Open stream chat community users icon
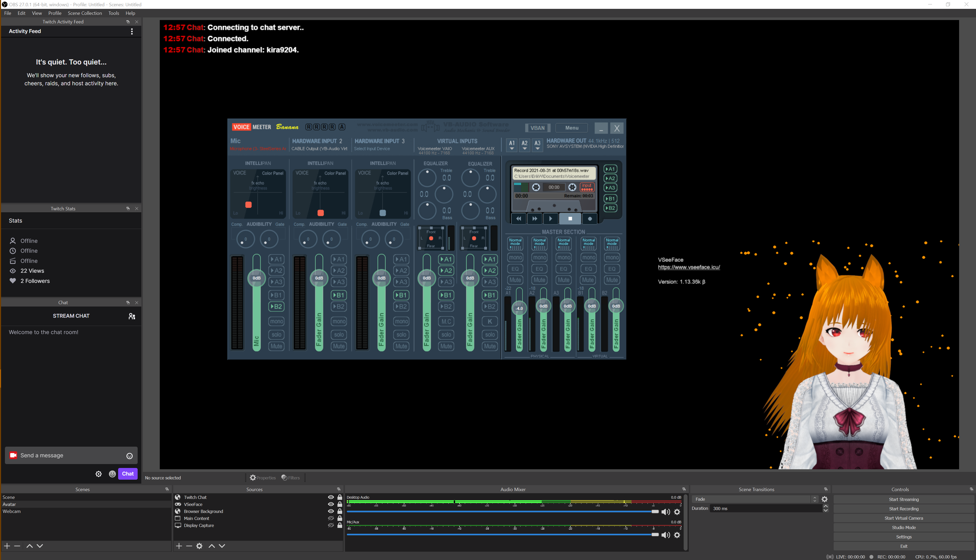The width and height of the screenshot is (976, 560). point(132,316)
